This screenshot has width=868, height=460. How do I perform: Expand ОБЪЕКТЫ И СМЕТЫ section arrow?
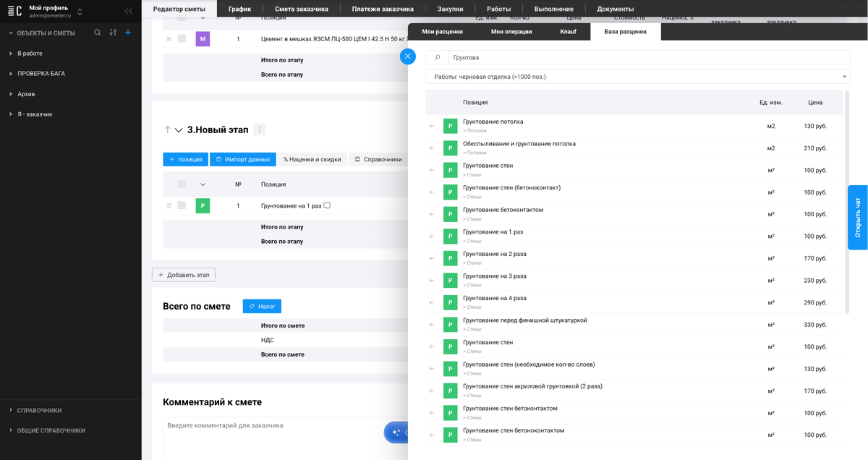tap(11, 33)
